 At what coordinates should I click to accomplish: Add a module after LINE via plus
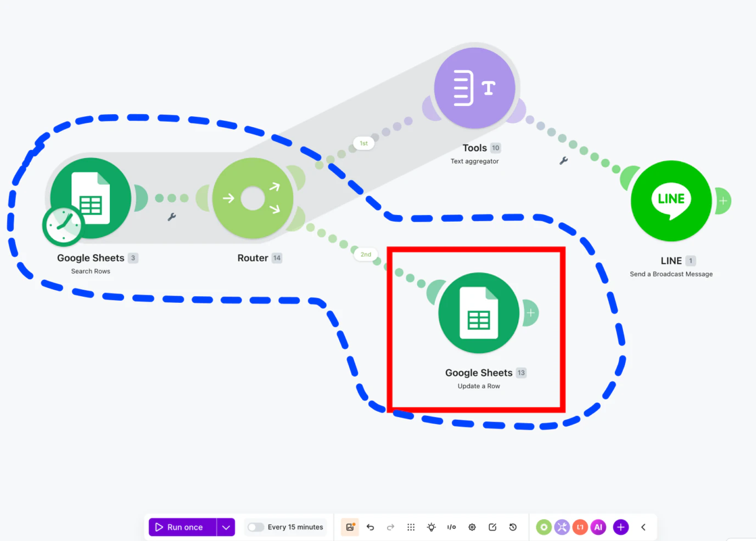[723, 201]
